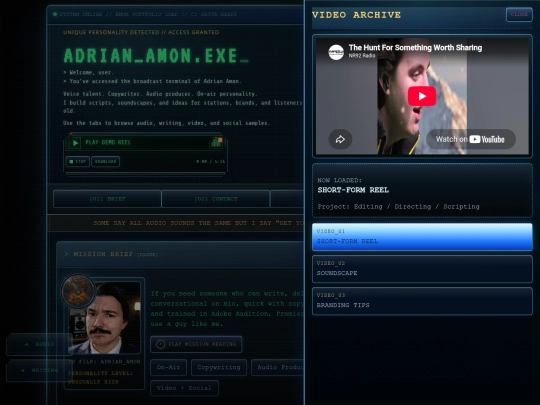This screenshot has width=540, height=405.
Task: Select VIDEO_01 Short-Form Reel entry
Action: [x=422, y=237]
